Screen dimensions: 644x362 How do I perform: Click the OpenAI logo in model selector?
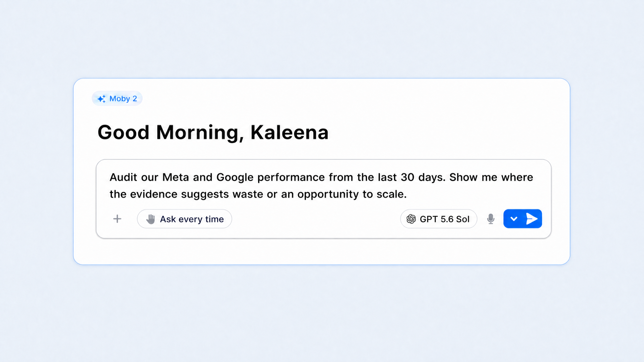tap(411, 219)
